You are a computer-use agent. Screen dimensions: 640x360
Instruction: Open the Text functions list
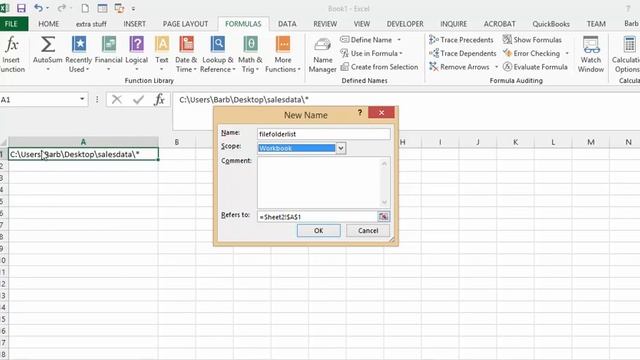click(162, 54)
